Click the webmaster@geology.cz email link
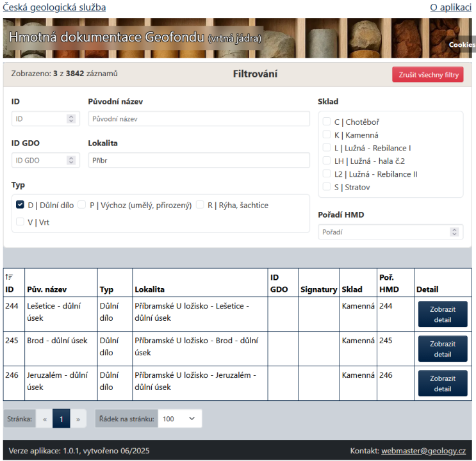 pyautogui.click(x=423, y=451)
